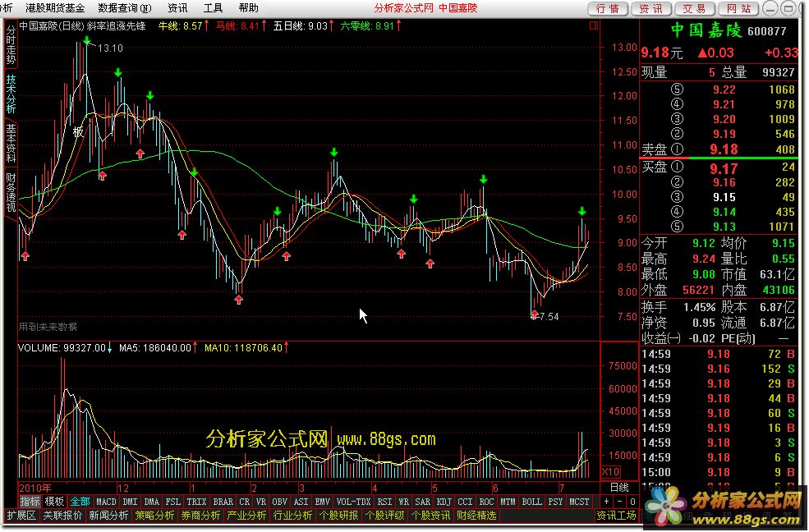Apply the DMA indicator
Image resolution: width=809 pixels, height=532 pixels.
pos(152,502)
